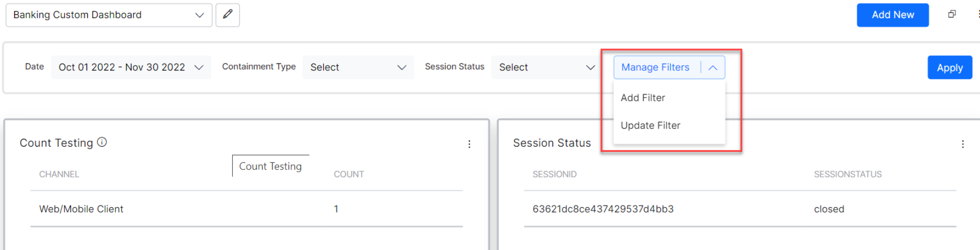980x250 pixels.
Task: Click the CHANNEL column header
Action: 59,174
